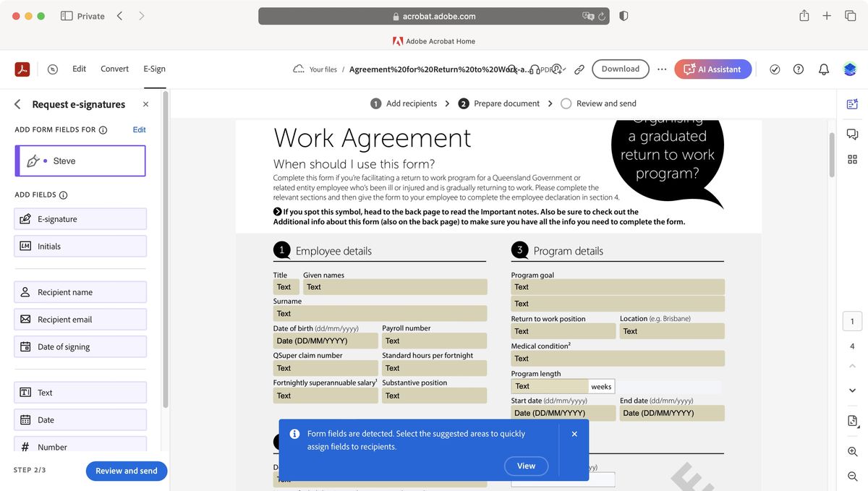This screenshot has width=868, height=491.
Task: Open the Help question mark icon
Action: [x=798, y=69]
